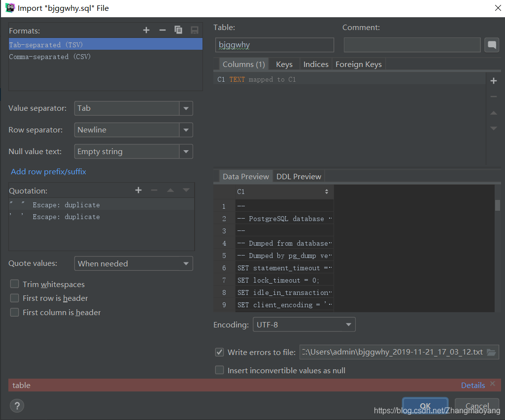Add a new import format
Viewport: 505px width, 420px height.
click(146, 30)
